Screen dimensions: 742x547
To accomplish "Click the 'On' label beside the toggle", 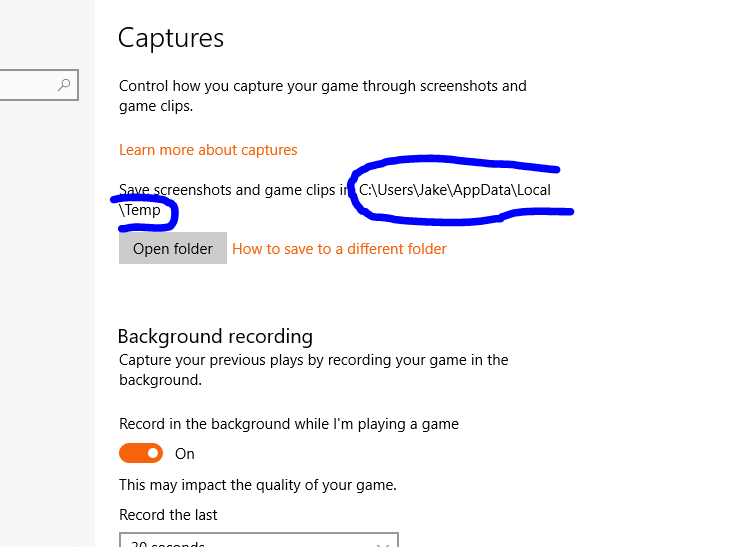I will pyautogui.click(x=185, y=454).
